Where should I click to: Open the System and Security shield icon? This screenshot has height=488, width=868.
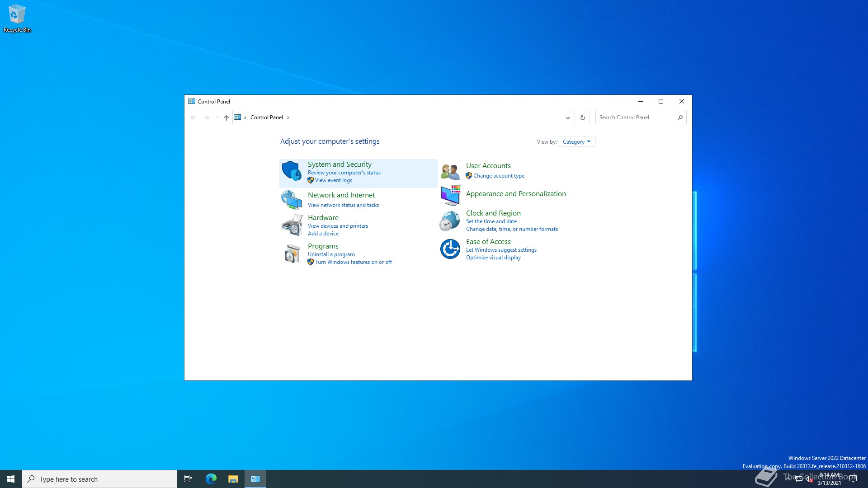(x=292, y=171)
